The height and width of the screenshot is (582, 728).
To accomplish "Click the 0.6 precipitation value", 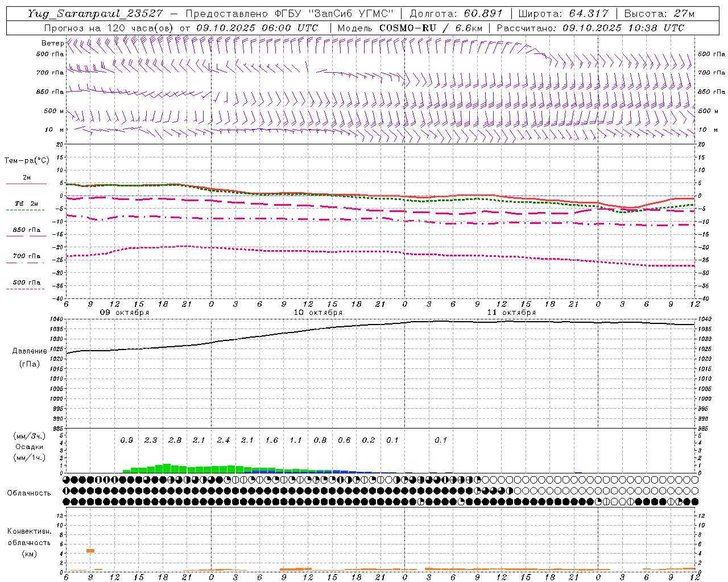I will [x=344, y=440].
